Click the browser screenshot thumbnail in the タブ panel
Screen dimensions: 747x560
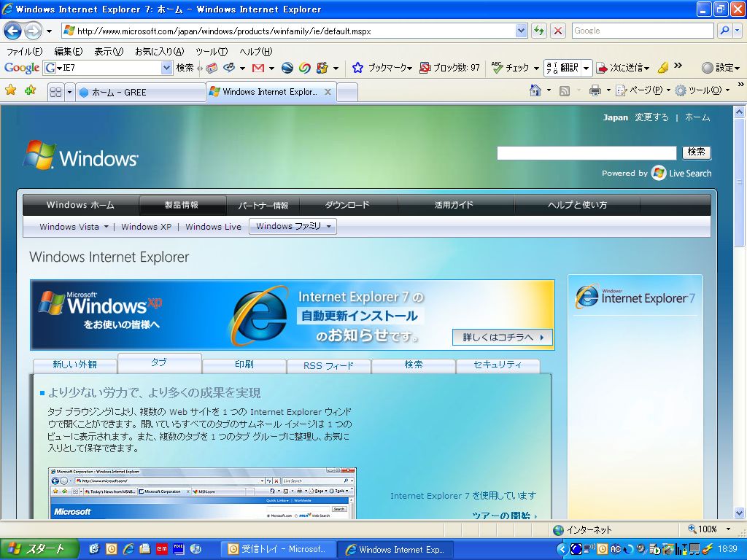203,494
